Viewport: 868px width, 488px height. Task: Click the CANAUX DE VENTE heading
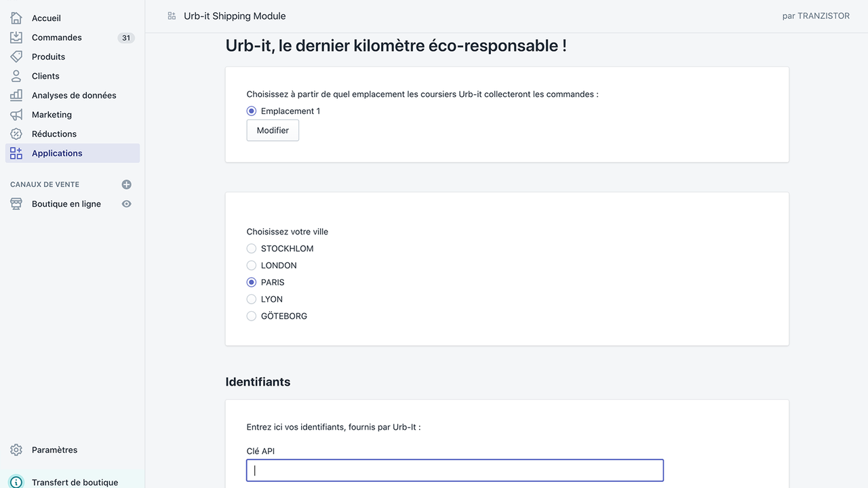click(x=45, y=184)
